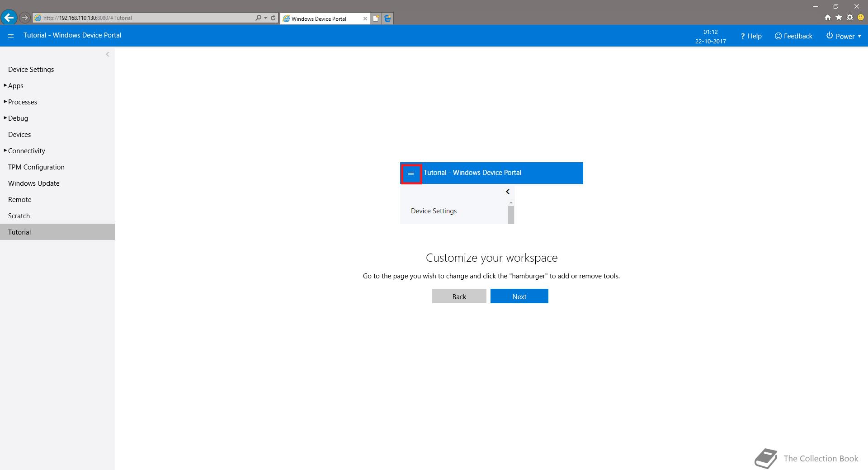Restore down the browser window
Image resolution: width=868 pixels, height=470 pixels.
836,6
